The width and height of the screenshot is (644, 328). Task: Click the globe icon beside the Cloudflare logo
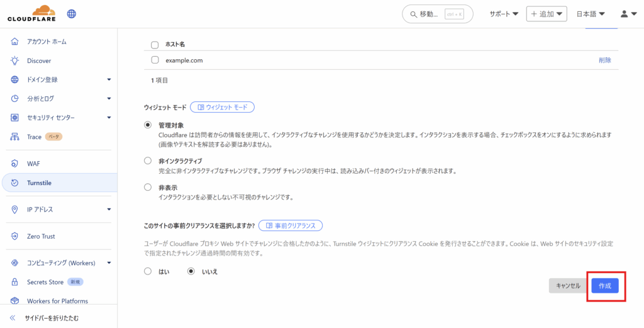click(72, 14)
